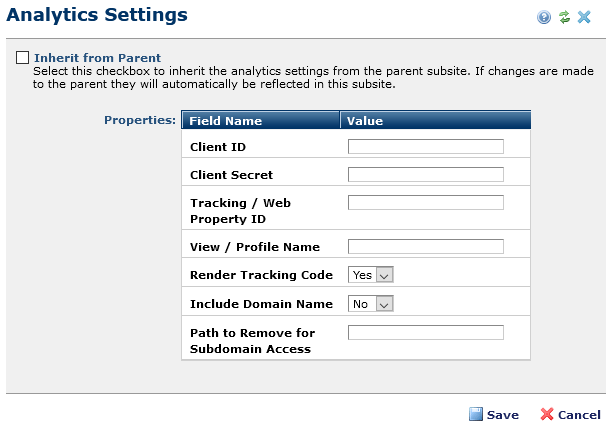Click the Field Name column header
Screen dimensions: 611x428
pos(226,121)
